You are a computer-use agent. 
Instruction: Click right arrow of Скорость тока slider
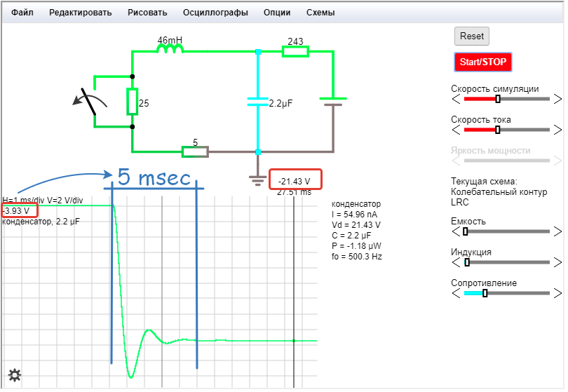(557, 130)
